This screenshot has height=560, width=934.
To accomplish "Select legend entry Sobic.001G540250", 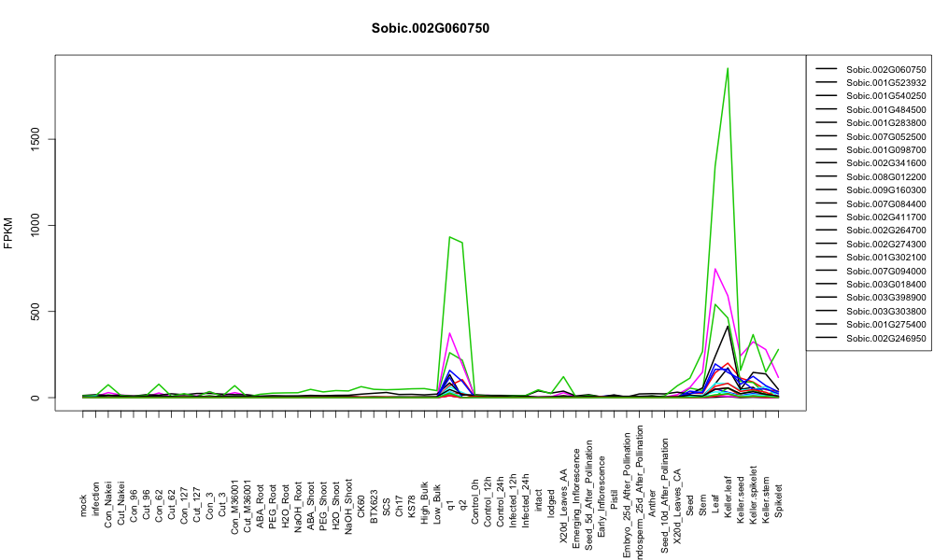I will click(885, 96).
